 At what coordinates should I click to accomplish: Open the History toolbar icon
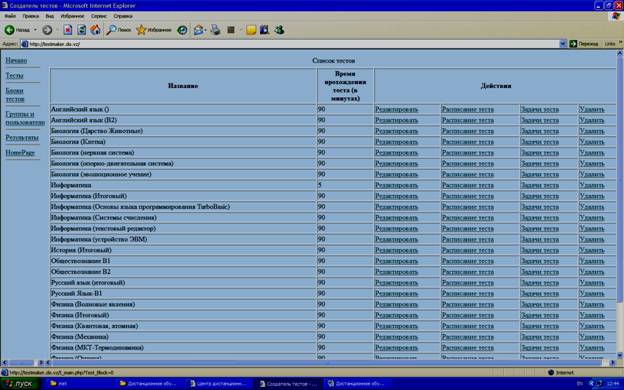tap(182, 30)
